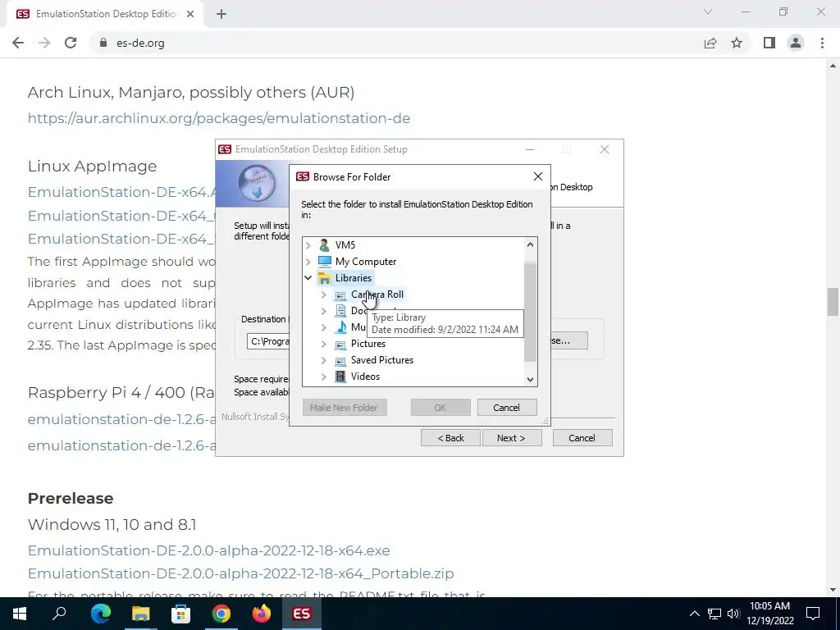The width and height of the screenshot is (840, 630).
Task: Open the notification center
Action: (x=813, y=614)
